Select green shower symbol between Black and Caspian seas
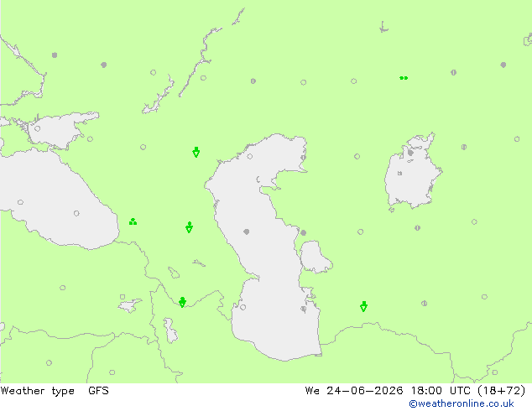This screenshot has height=411, width=532. (190, 227)
